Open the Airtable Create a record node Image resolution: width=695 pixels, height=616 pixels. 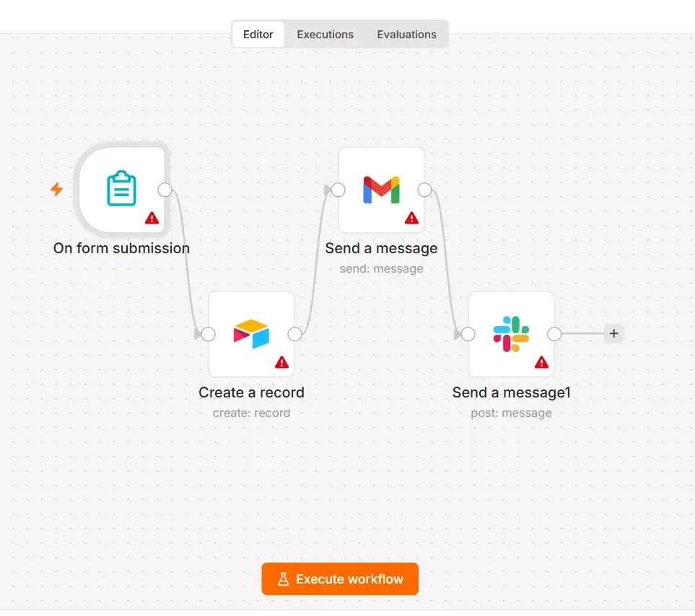[x=251, y=334]
